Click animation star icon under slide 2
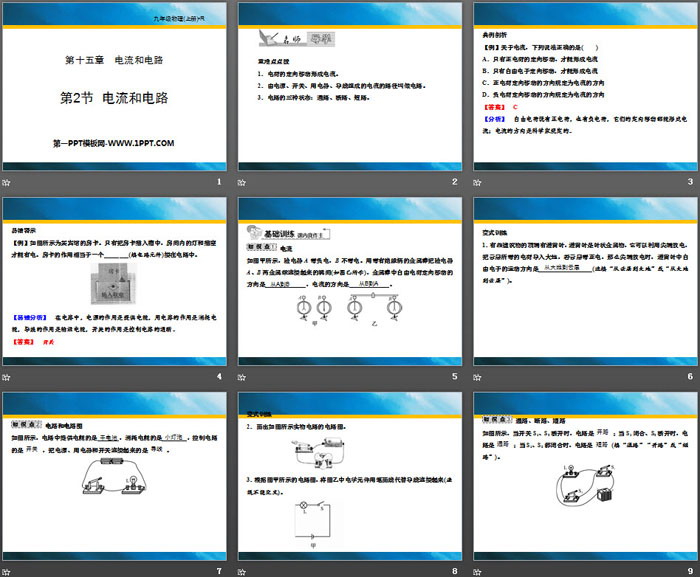The height and width of the screenshot is (577, 700). point(242,182)
